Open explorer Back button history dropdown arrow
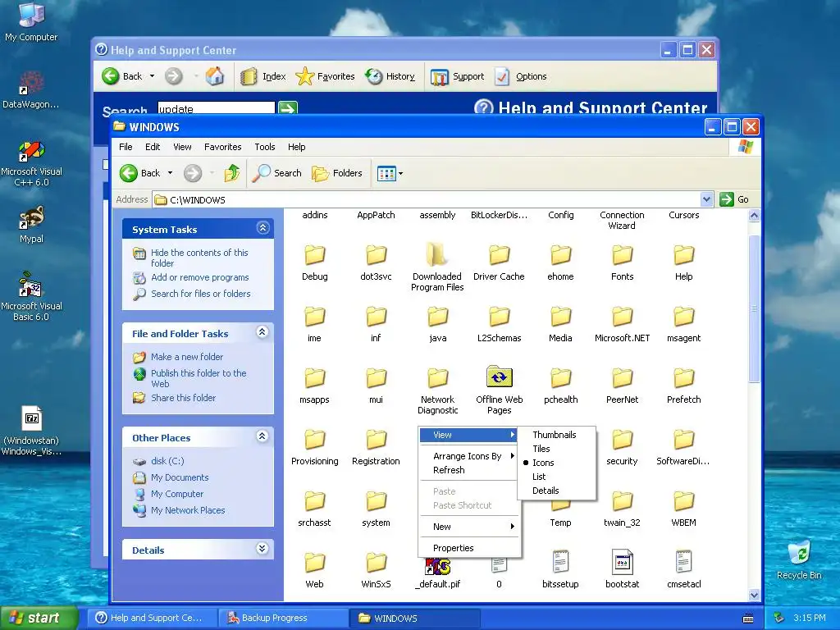 pyautogui.click(x=171, y=173)
